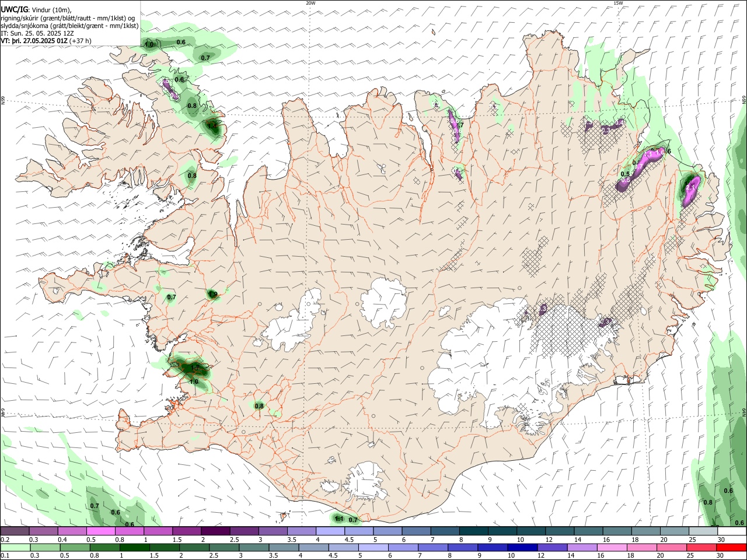Select 'rigning/skúrir' legend description line
This screenshot has width=747, height=560.
69,18
